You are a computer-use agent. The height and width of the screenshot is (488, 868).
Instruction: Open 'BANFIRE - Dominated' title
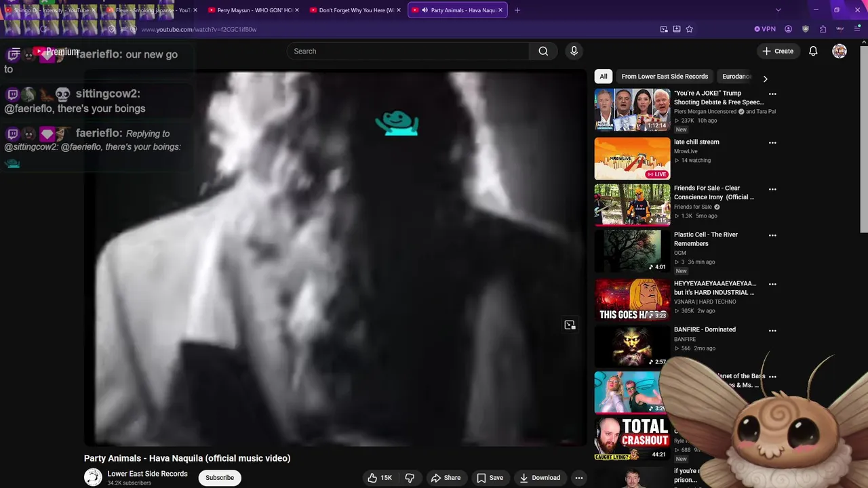[x=705, y=329]
